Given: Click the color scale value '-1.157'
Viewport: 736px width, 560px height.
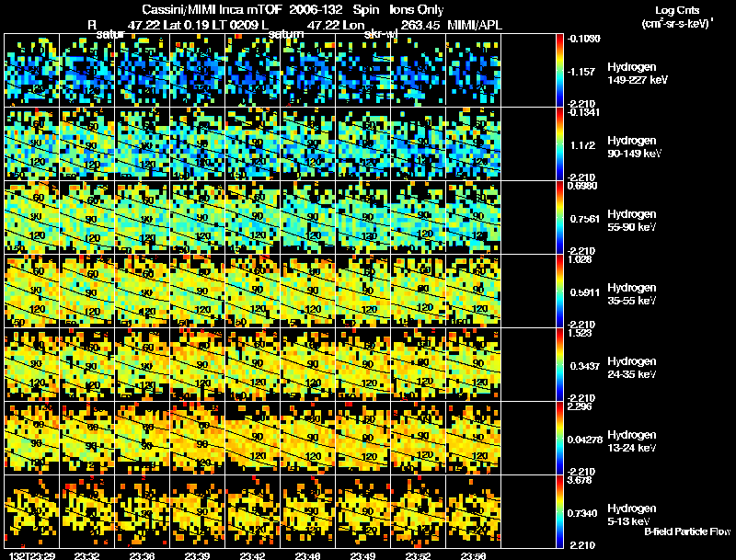Looking at the screenshot, I should click(581, 72).
